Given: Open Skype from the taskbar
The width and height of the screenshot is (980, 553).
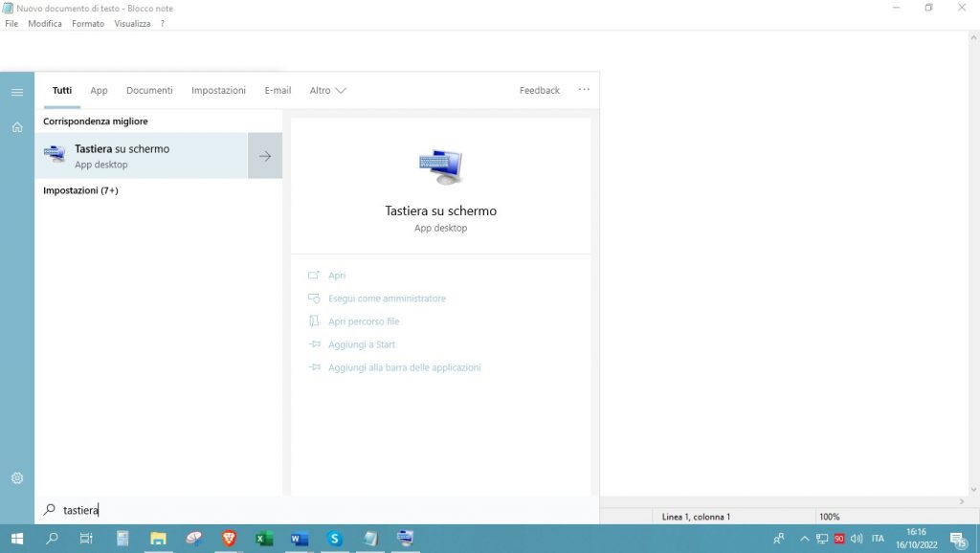Looking at the screenshot, I should (x=334, y=539).
